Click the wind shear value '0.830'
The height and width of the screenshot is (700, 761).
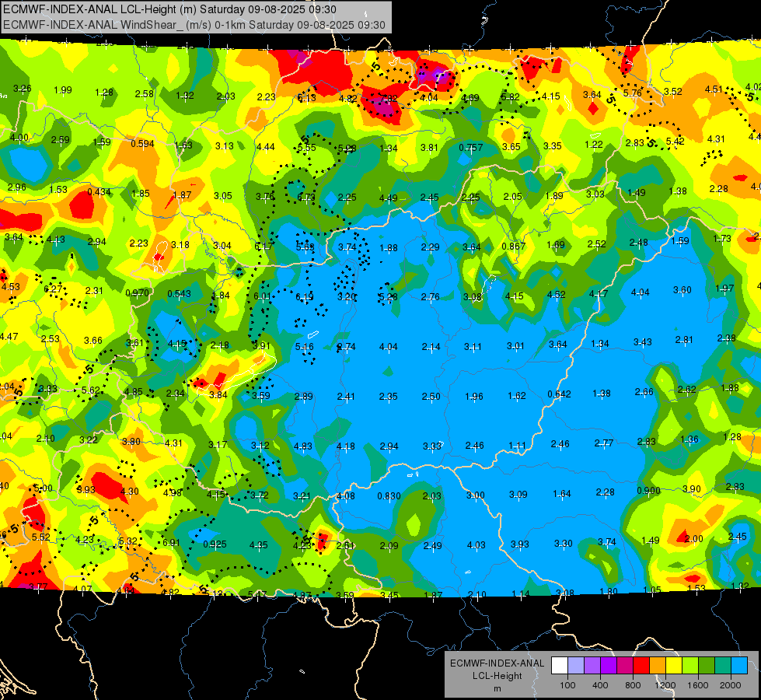click(x=389, y=496)
